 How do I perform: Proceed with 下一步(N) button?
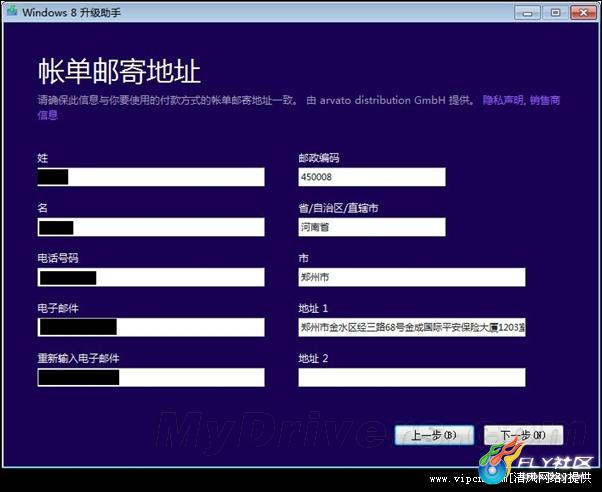click(524, 435)
